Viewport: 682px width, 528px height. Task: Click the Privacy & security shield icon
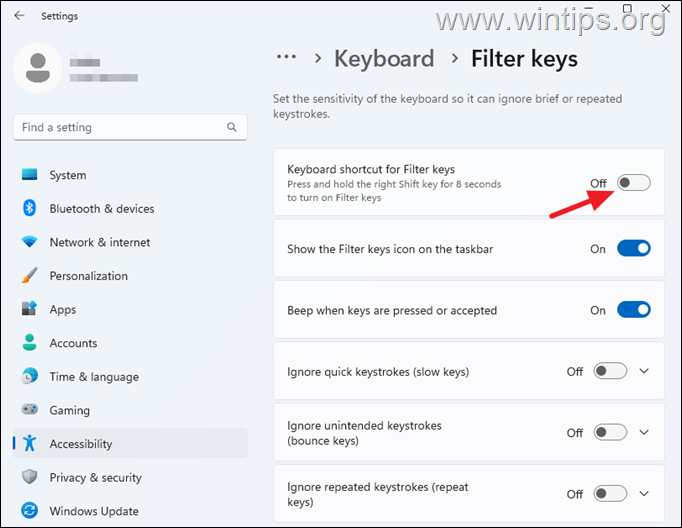pyautogui.click(x=30, y=477)
